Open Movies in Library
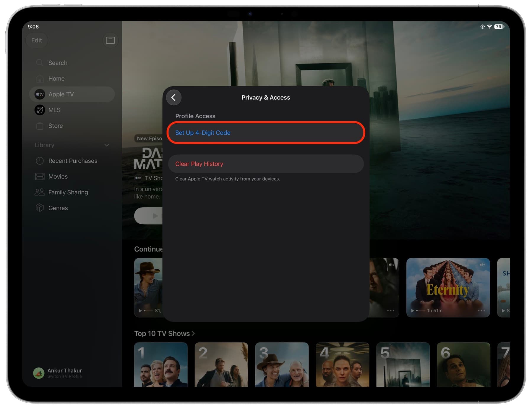The height and width of the screenshot is (408, 532). (x=72, y=176)
